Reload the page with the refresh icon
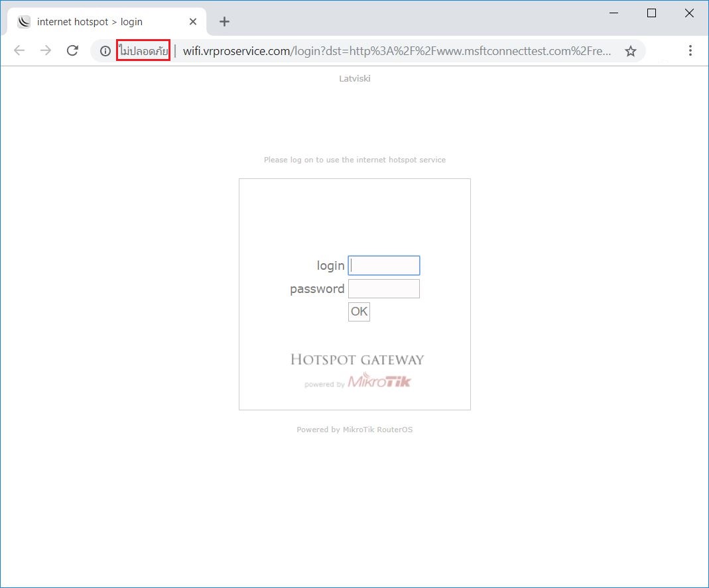Image resolution: width=709 pixels, height=588 pixels. 72,50
